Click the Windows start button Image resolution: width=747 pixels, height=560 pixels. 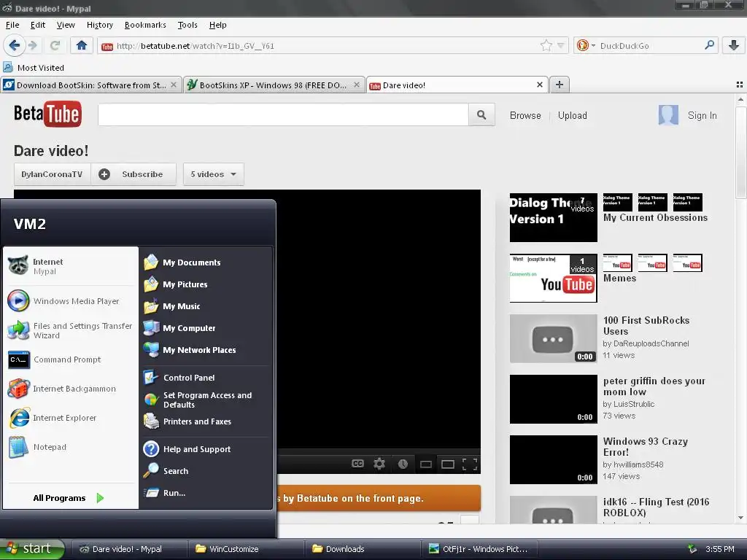(x=32, y=548)
